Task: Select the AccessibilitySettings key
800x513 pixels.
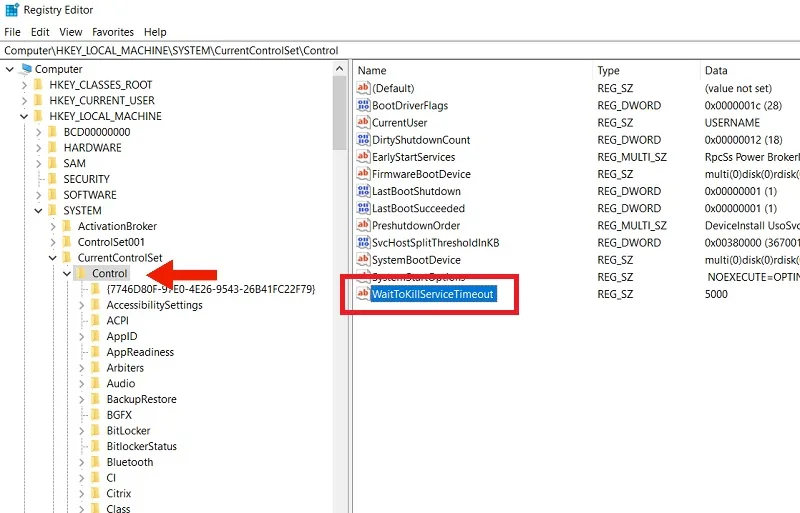Action: point(154,305)
